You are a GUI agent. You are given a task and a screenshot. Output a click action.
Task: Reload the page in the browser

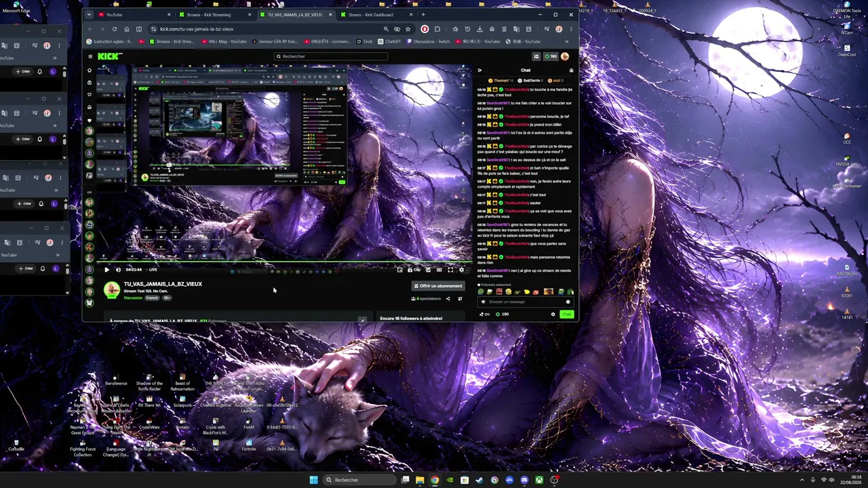point(115,29)
